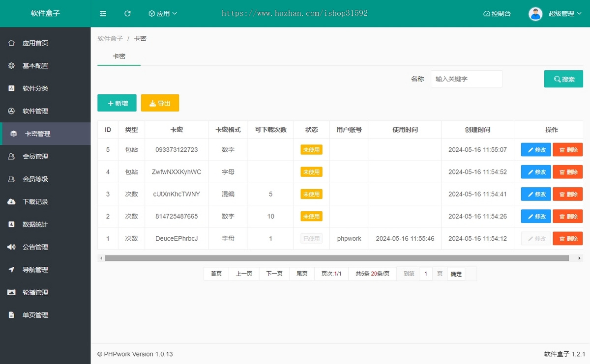590x364 pixels.
Task: Click the horizontal scrollbar under the table
Action: click(x=336, y=258)
